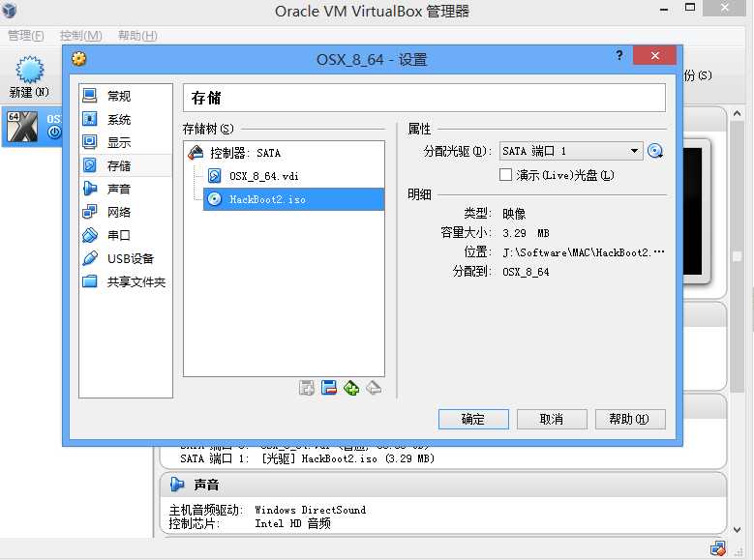
Task: Click the 帮助(H) button in settings dialog
Action: click(x=630, y=419)
